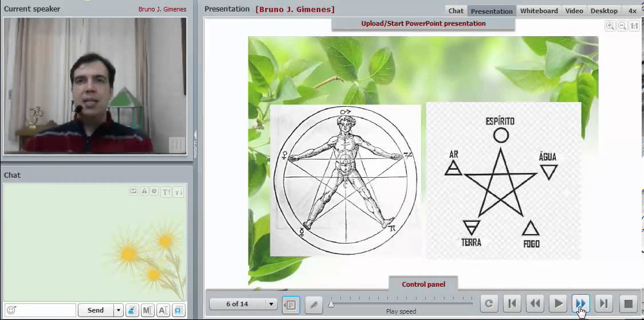Open the Send button dropdown arrow
This screenshot has width=644, height=320.
pos(118,310)
